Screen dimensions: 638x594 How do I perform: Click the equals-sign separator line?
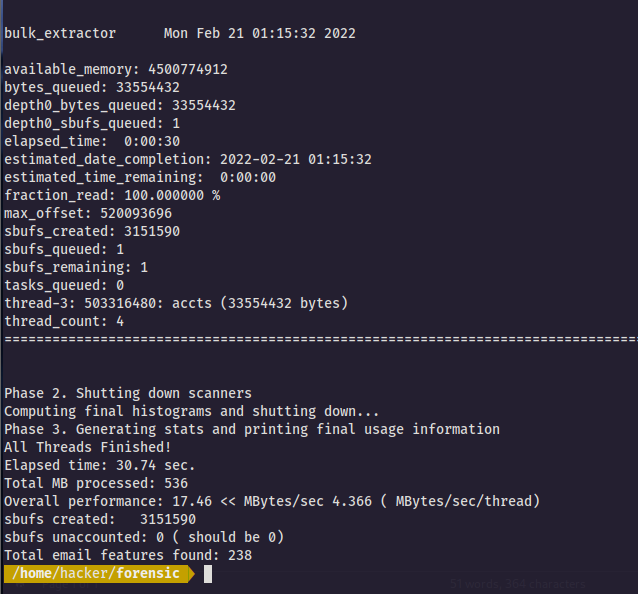click(x=321, y=339)
